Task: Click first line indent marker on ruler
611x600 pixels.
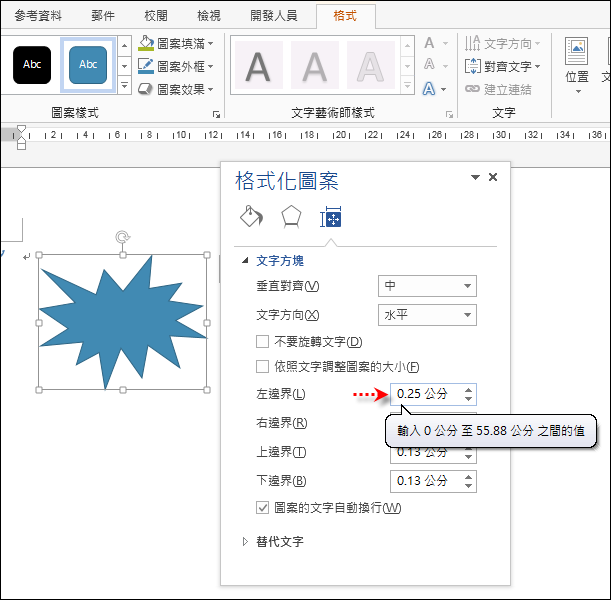Action: (21, 129)
